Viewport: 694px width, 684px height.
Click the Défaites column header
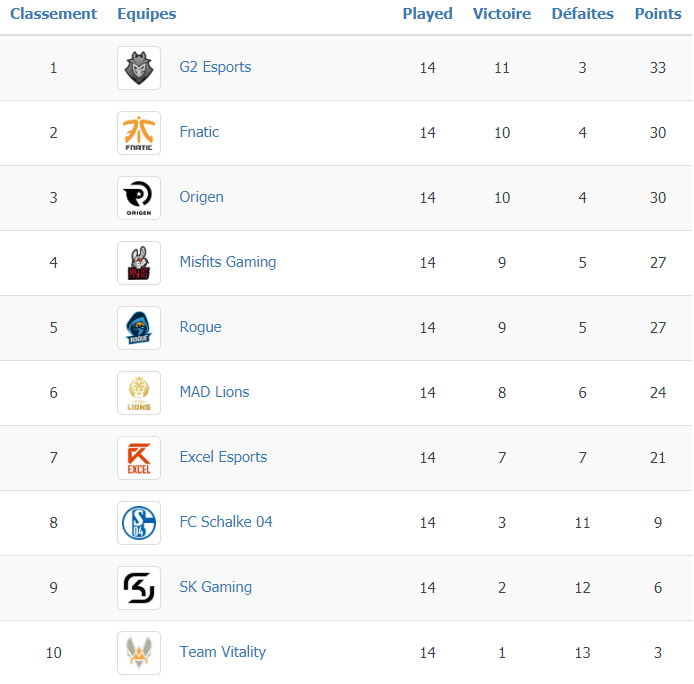pos(582,14)
